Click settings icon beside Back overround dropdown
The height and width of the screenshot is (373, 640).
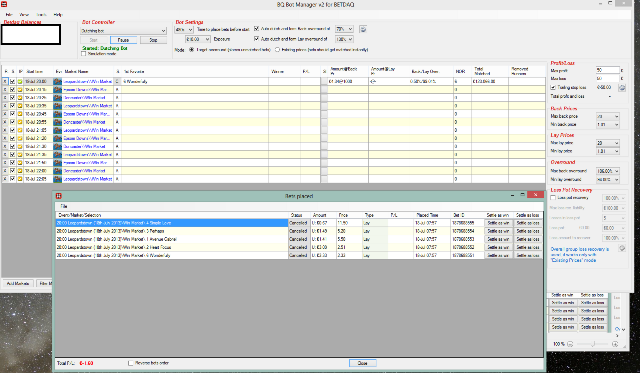click(363, 29)
